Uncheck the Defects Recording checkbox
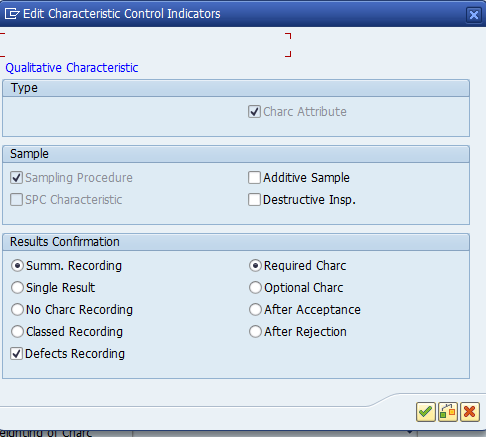 pyautogui.click(x=16, y=354)
